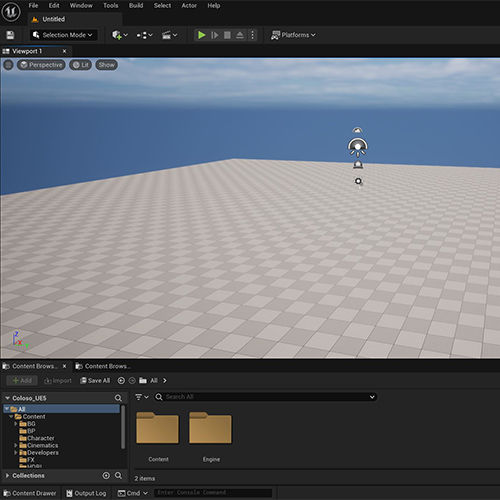The width and height of the screenshot is (500, 500).
Task: Open the Build menu
Action: pyautogui.click(x=136, y=6)
